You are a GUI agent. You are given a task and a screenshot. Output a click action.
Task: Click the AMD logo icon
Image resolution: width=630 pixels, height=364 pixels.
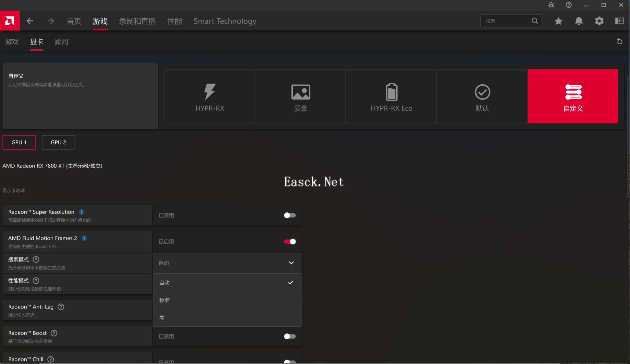[10, 21]
